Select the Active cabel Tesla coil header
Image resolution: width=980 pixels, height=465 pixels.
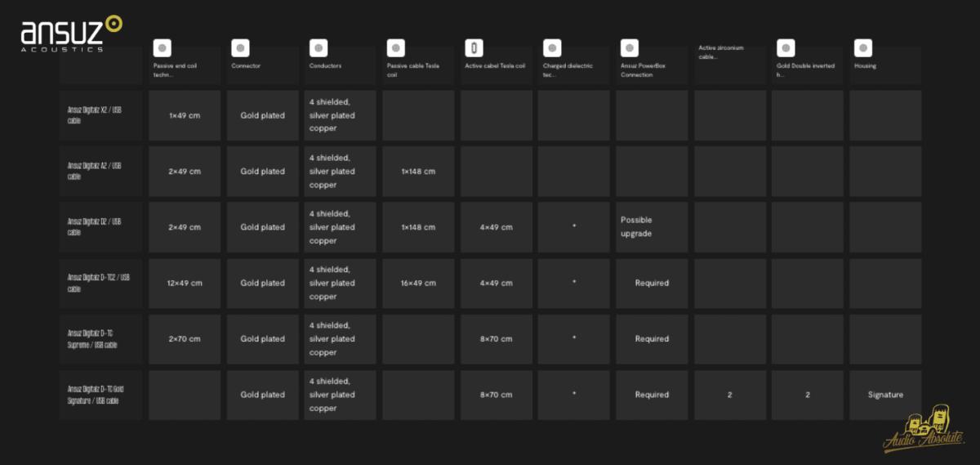(495, 66)
